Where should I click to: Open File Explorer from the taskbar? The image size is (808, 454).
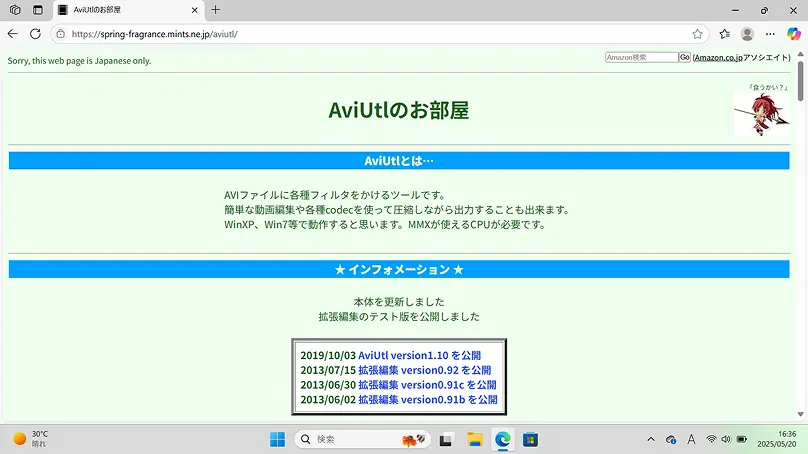(475, 440)
